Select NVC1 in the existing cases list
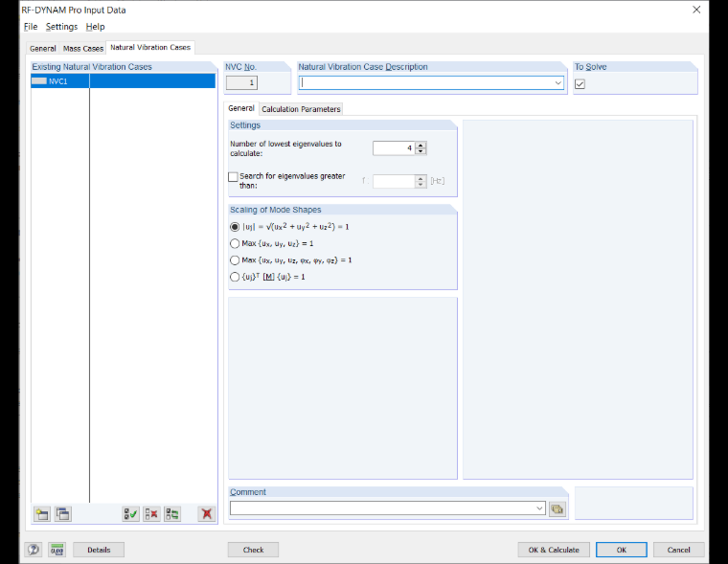 [x=123, y=81]
